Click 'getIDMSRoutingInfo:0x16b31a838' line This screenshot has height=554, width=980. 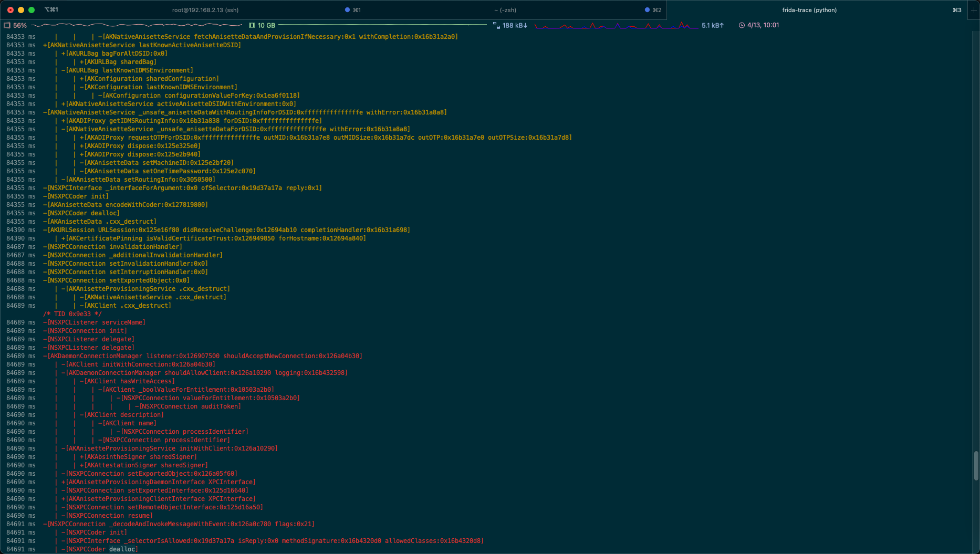pos(192,121)
